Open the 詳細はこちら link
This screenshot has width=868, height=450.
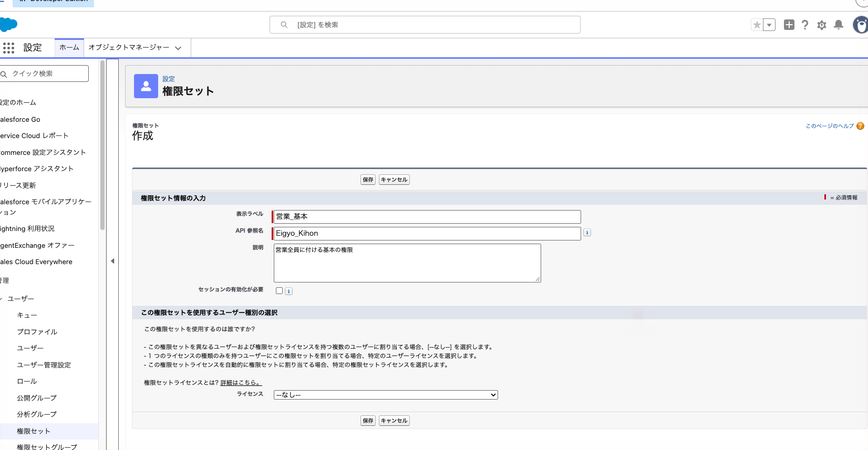click(241, 383)
